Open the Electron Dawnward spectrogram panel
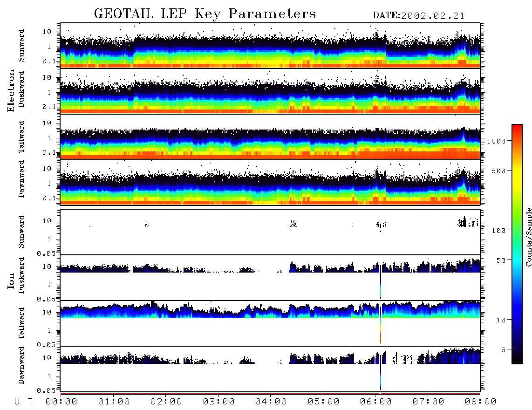Image resolution: width=532 pixels, height=410 pixels. click(x=270, y=182)
